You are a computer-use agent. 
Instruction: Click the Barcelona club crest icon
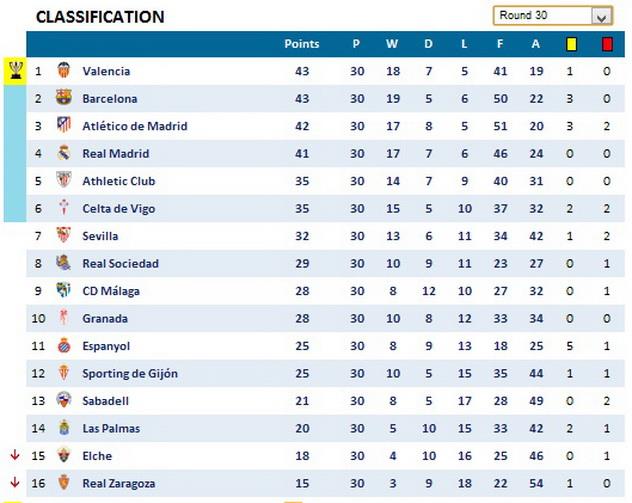pyautogui.click(x=64, y=98)
